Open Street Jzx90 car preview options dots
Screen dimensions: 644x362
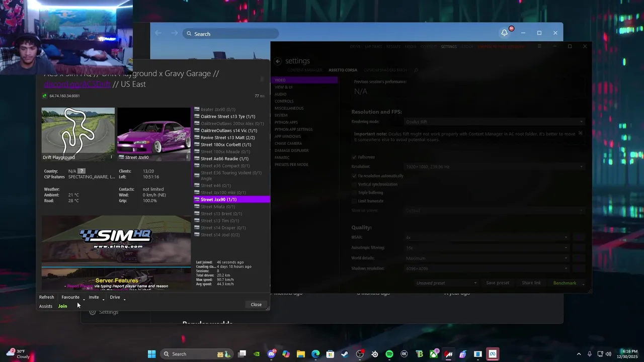[x=187, y=157]
